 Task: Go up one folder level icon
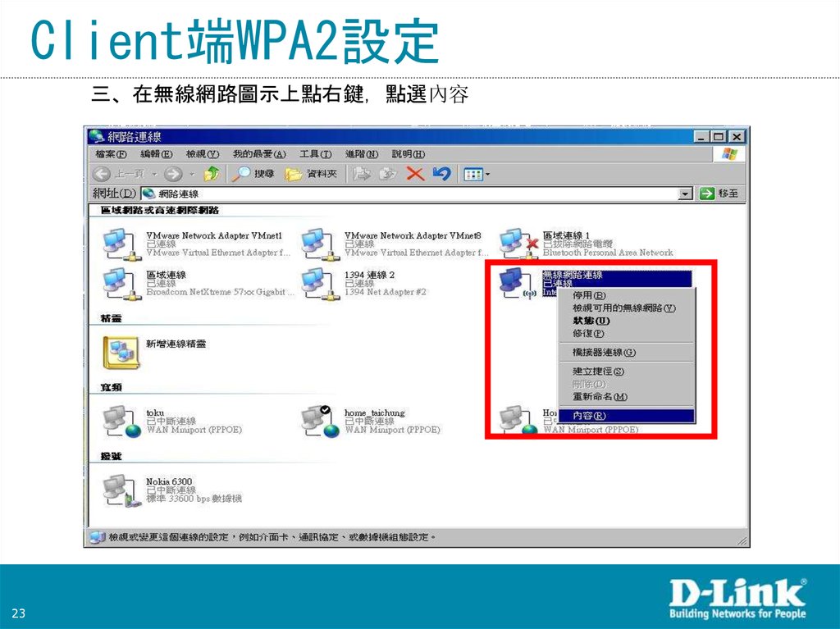(x=211, y=174)
